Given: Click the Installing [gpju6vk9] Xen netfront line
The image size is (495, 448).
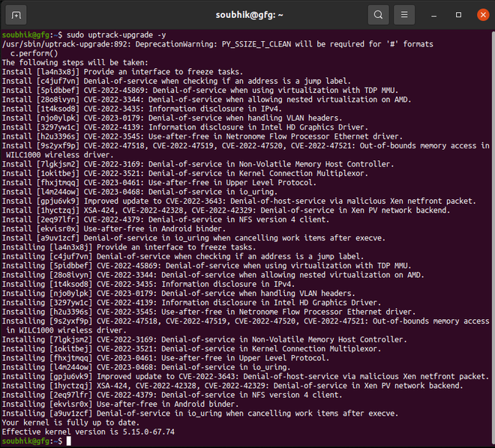Looking at the screenshot, I should point(245,376).
